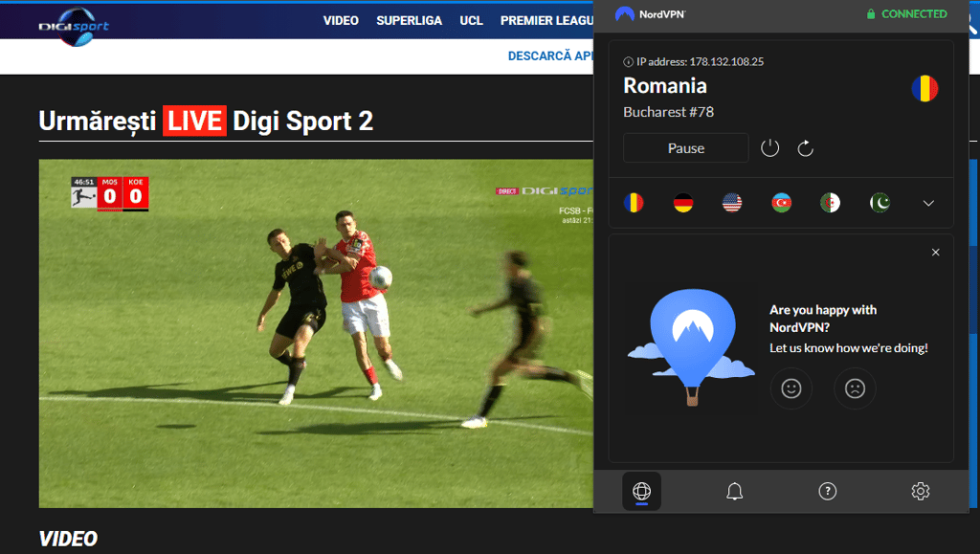
Task: Connect to Algeria via its flag
Action: click(x=830, y=202)
